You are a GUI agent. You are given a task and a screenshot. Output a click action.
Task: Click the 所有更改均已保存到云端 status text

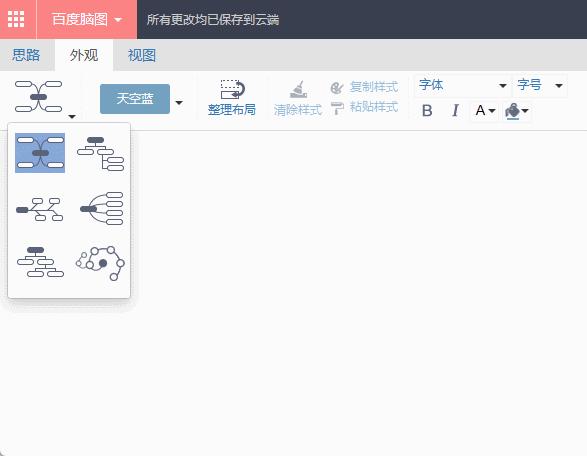(x=213, y=20)
